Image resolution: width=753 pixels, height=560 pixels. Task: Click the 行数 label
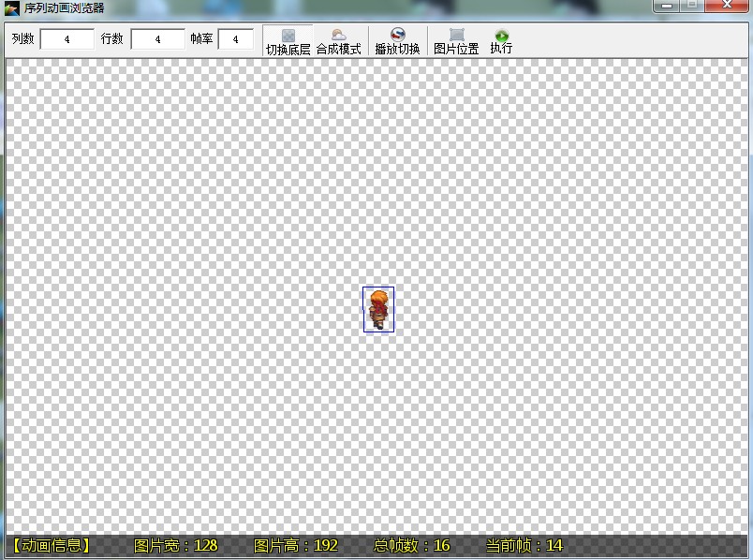point(111,39)
